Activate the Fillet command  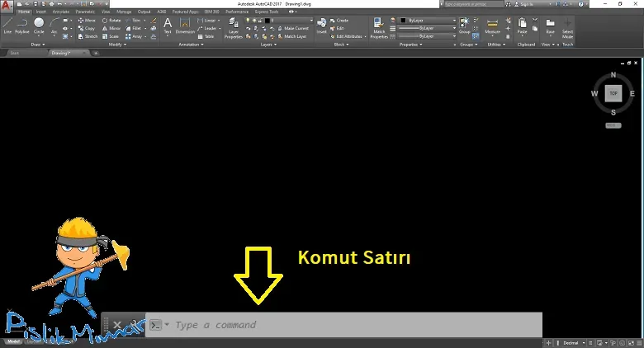click(134, 28)
